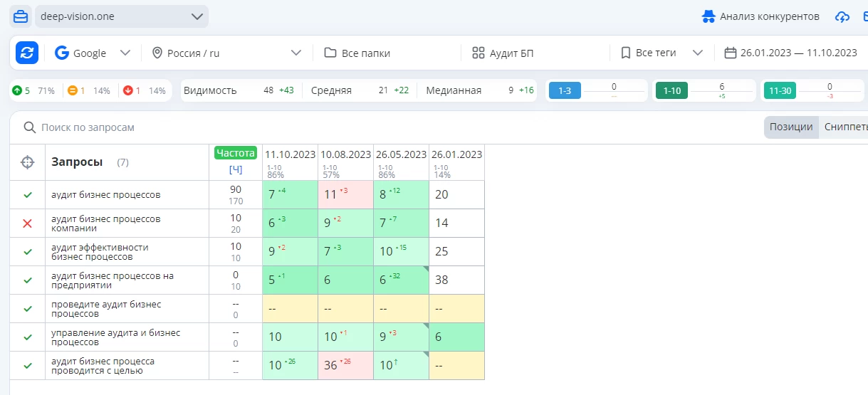Click the calendar date range icon
The width and height of the screenshot is (868, 395).
[730, 53]
